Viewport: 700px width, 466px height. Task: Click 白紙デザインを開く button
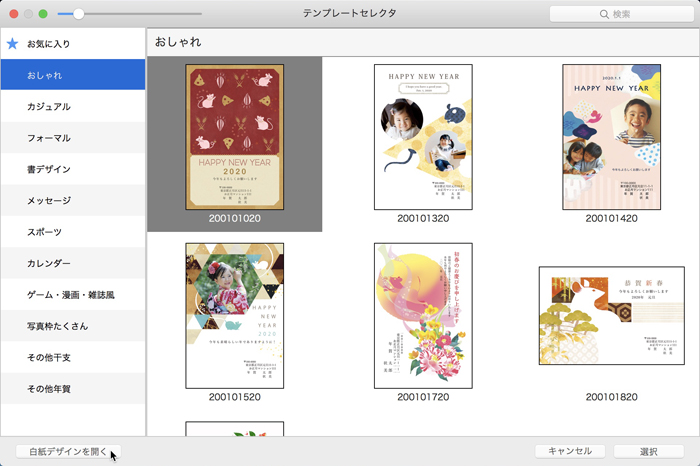point(69,451)
